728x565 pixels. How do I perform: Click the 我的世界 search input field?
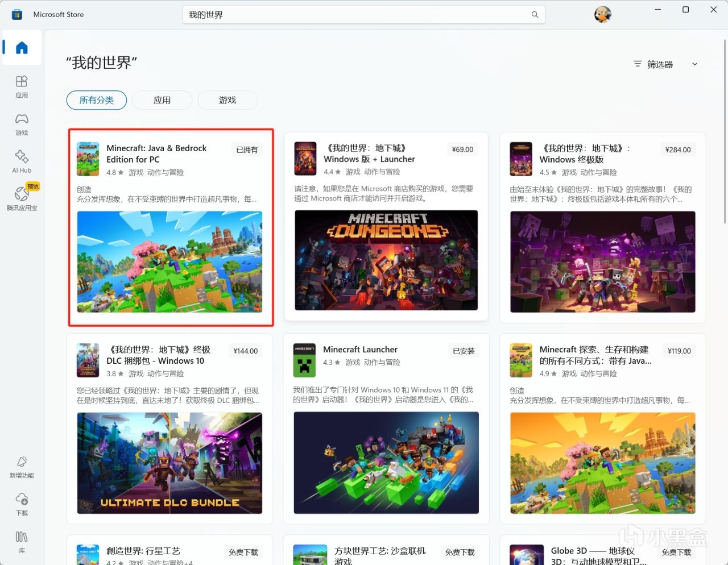tap(364, 15)
